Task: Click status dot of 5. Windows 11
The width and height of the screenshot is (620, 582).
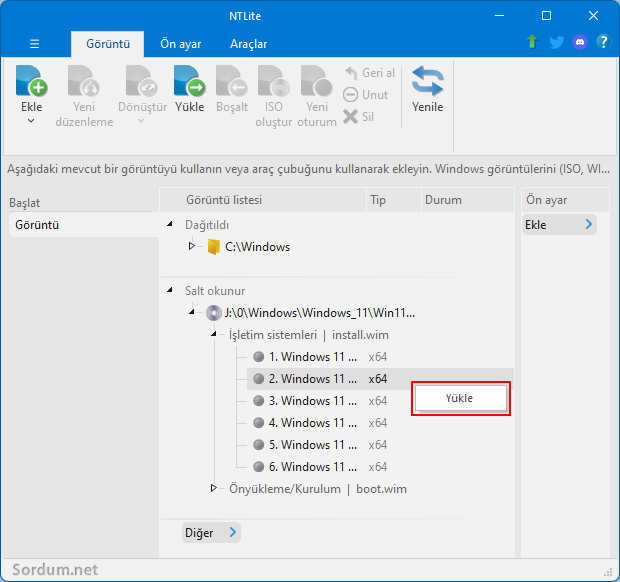Action: point(259,445)
